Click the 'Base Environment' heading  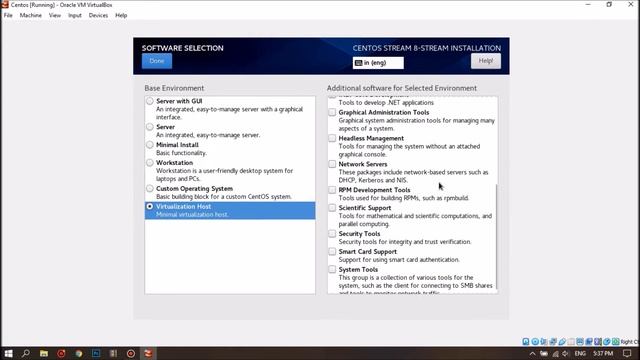(174, 88)
